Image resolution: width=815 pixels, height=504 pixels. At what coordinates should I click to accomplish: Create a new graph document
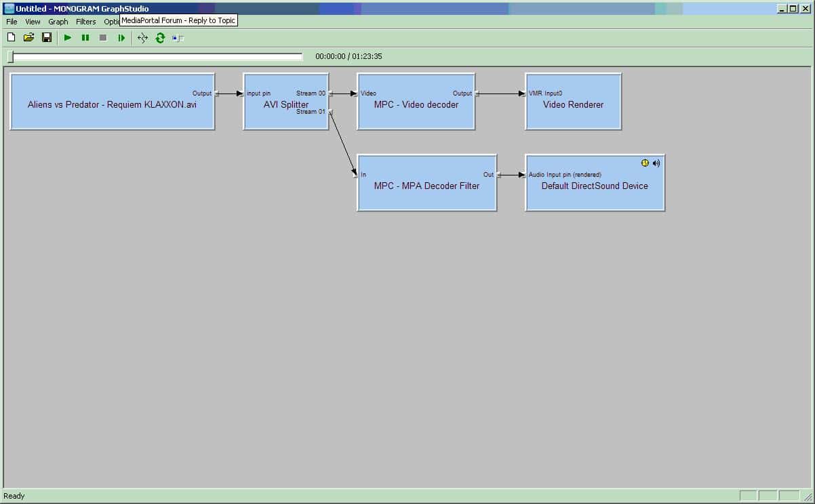click(x=11, y=38)
